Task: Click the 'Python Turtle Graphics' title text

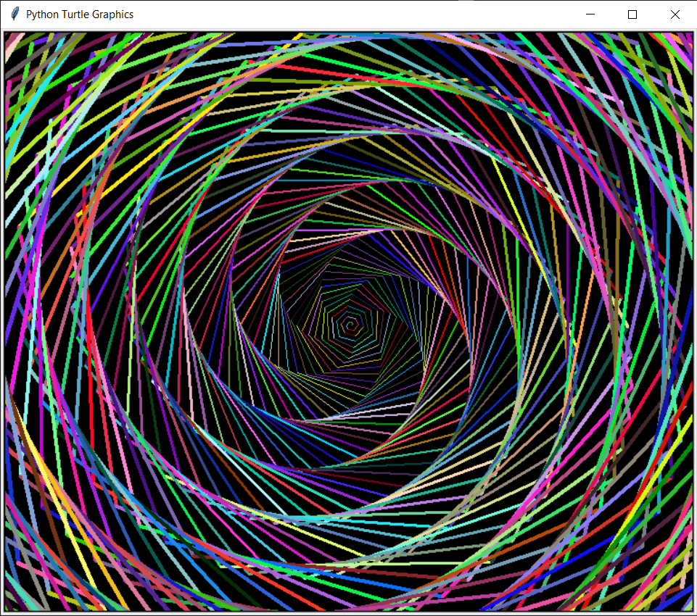Action: [80, 14]
